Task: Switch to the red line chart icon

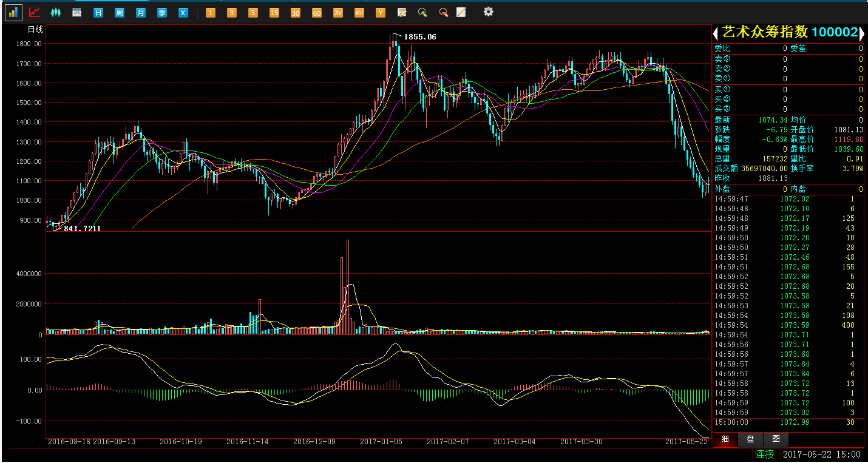Action: point(35,12)
